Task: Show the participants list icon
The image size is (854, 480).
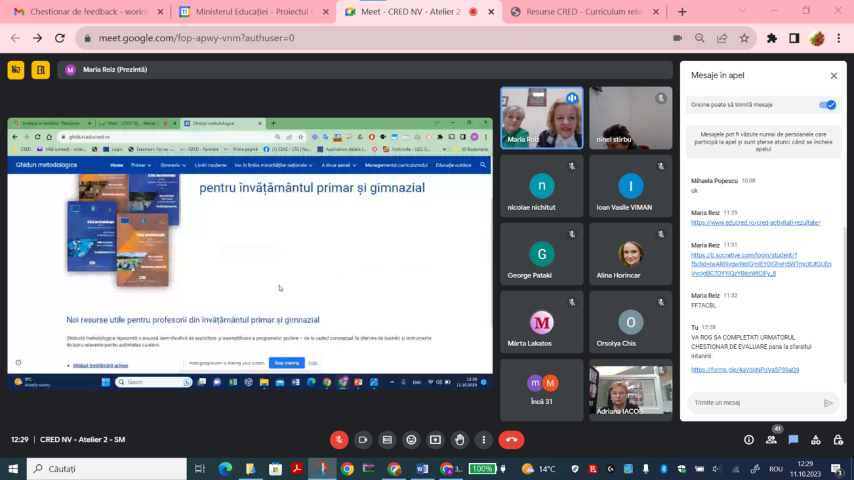Action: coord(771,439)
